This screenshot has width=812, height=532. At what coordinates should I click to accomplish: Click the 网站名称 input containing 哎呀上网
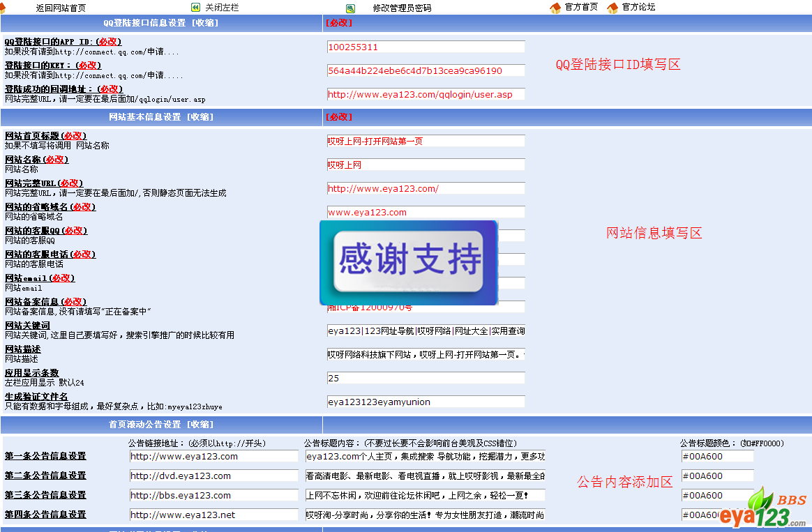pos(426,165)
